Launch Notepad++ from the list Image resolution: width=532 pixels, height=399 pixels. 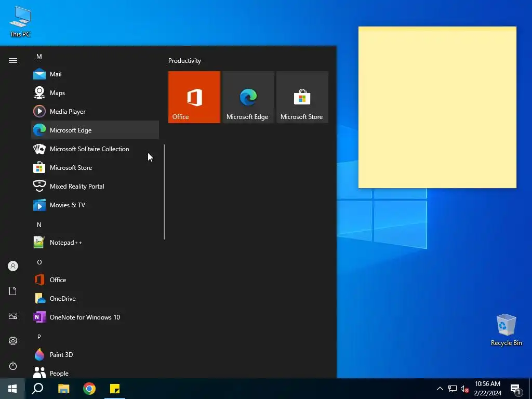(95, 242)
